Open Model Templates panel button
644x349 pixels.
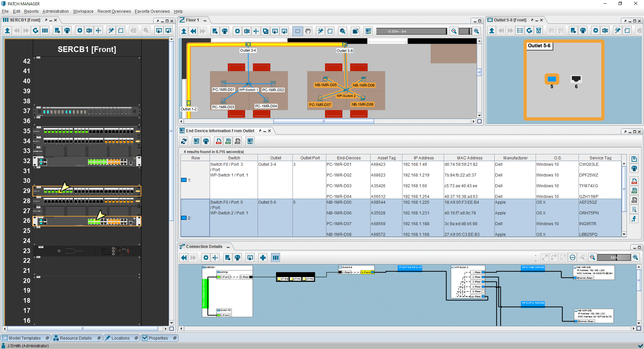25,338
